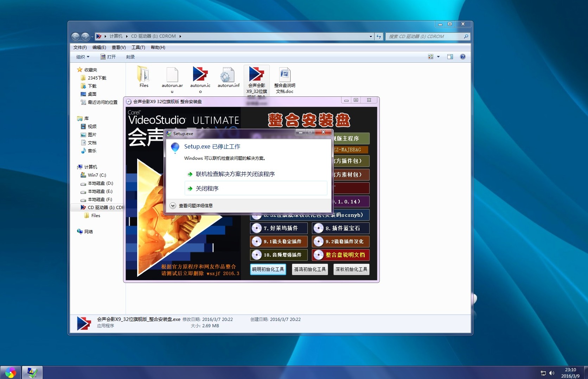Open the 组织 dropdown menu
This screenshot has width=588, height=379.
[83, 57]
